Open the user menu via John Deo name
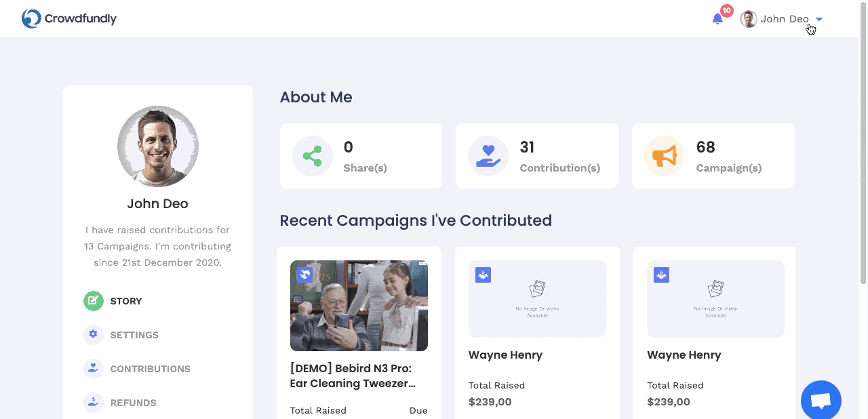868x419 pixels. (x=785, y=19)
